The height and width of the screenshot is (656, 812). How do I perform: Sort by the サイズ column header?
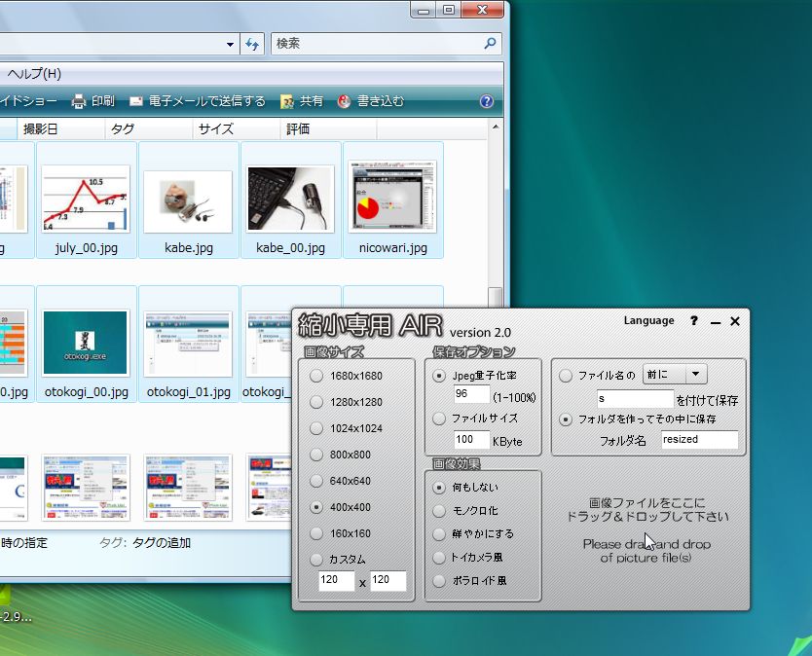[x=237, y=128]
